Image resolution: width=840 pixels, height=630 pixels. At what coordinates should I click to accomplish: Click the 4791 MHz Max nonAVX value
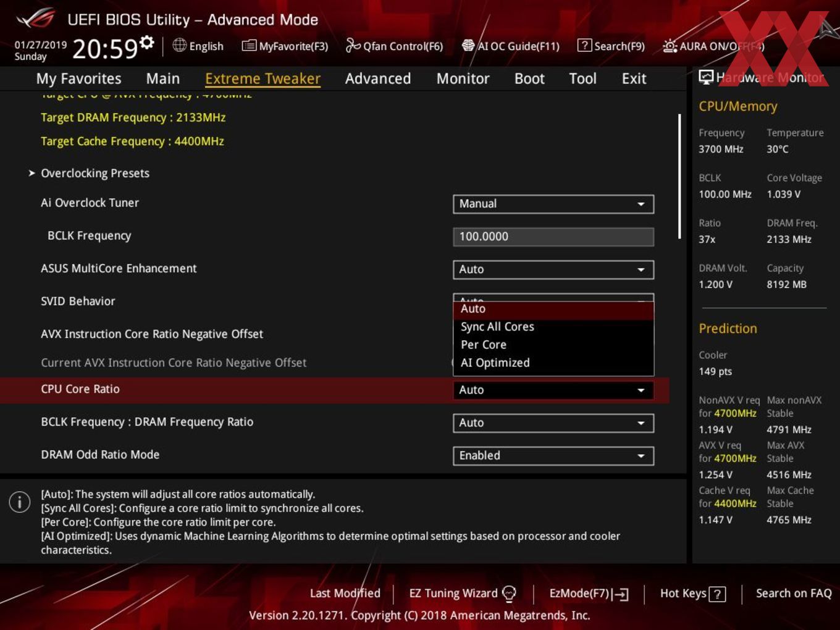pos(789,429)
